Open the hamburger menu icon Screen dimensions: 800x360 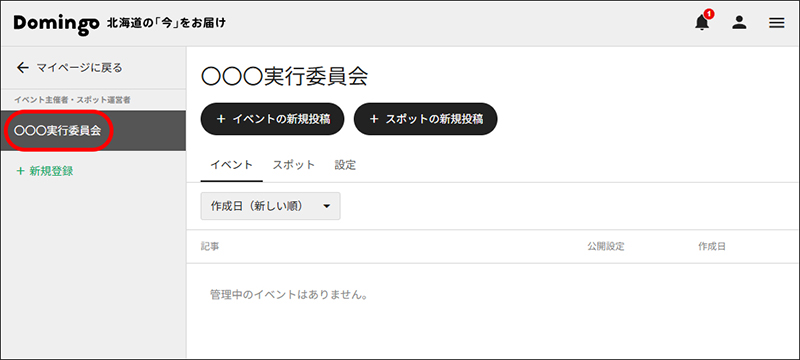pyautogui.click(x=777, y=23)
